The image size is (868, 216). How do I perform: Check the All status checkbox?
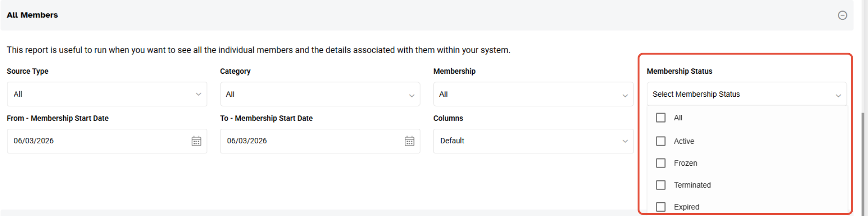(661, 118)
